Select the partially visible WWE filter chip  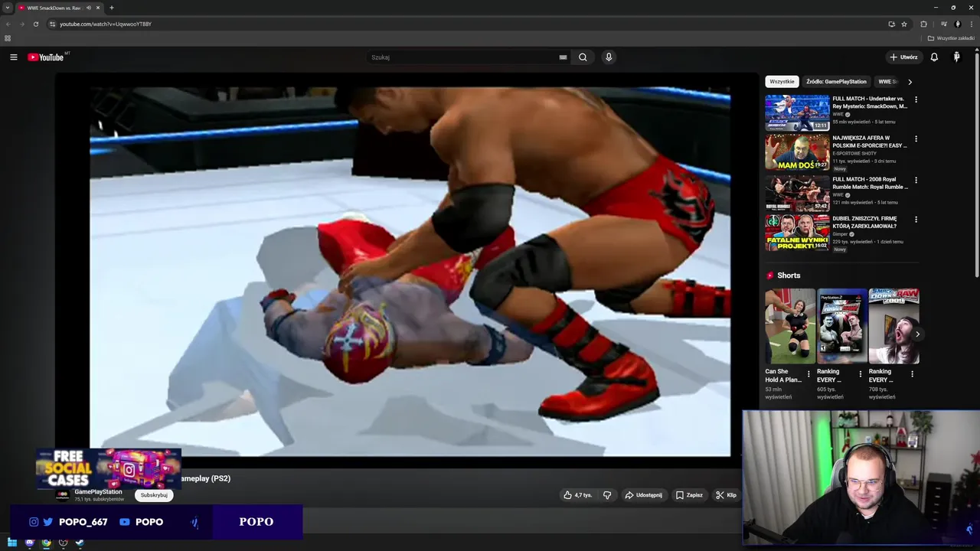[887, 82]
